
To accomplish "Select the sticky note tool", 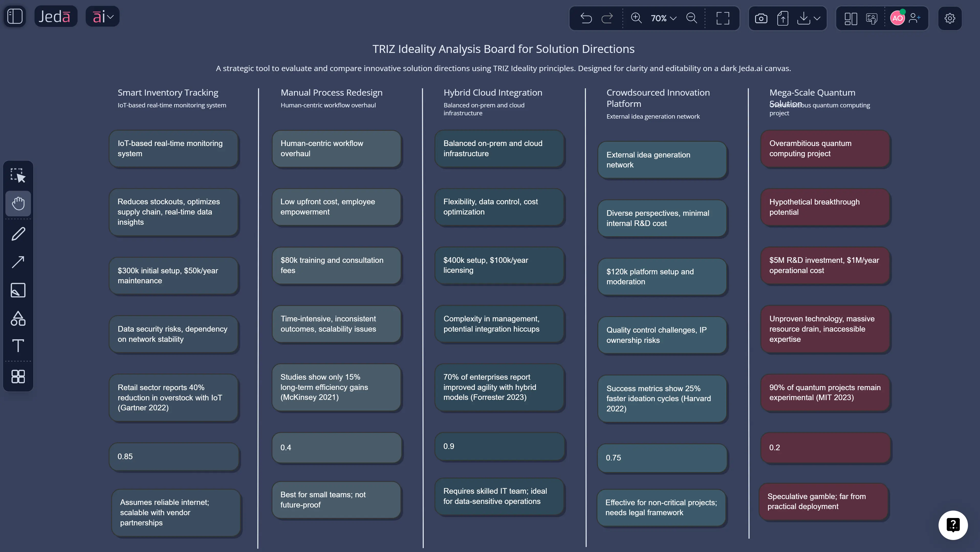I will coord(18,290).
